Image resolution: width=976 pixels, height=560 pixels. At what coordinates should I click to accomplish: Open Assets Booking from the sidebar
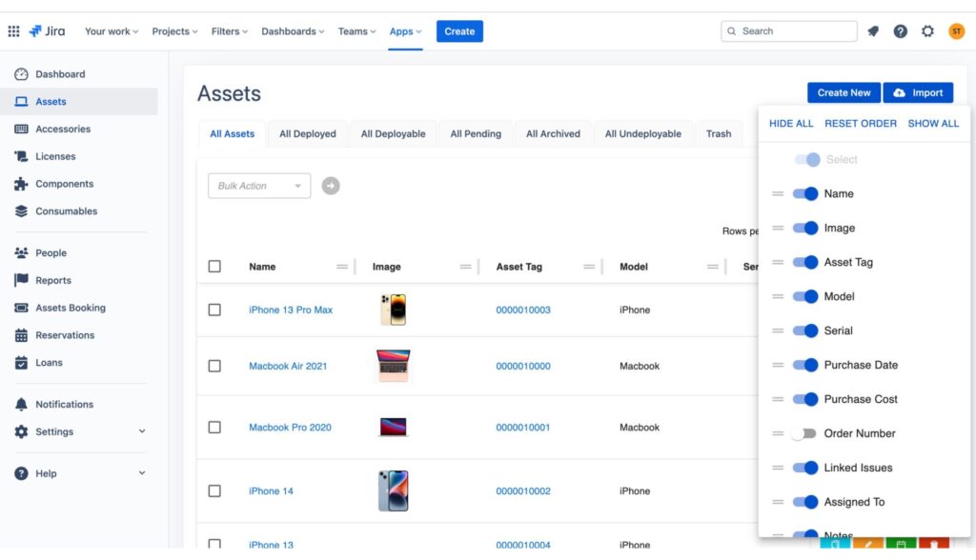(22, 308)
